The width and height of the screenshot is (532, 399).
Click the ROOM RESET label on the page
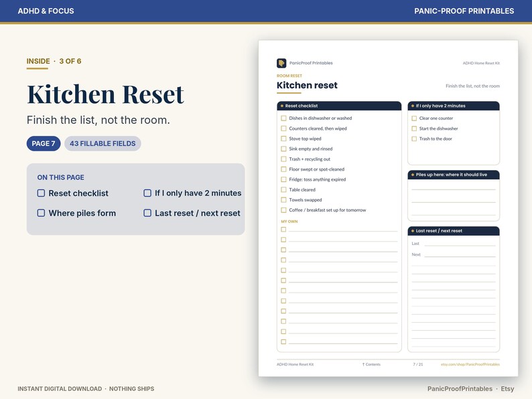click(x=289, y=76)
